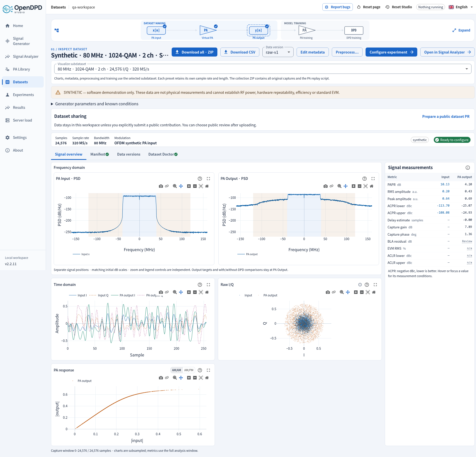The image size is (476, 457).
Task: Click Datasets breadcrumb in header
Action: tap(58, 7)
